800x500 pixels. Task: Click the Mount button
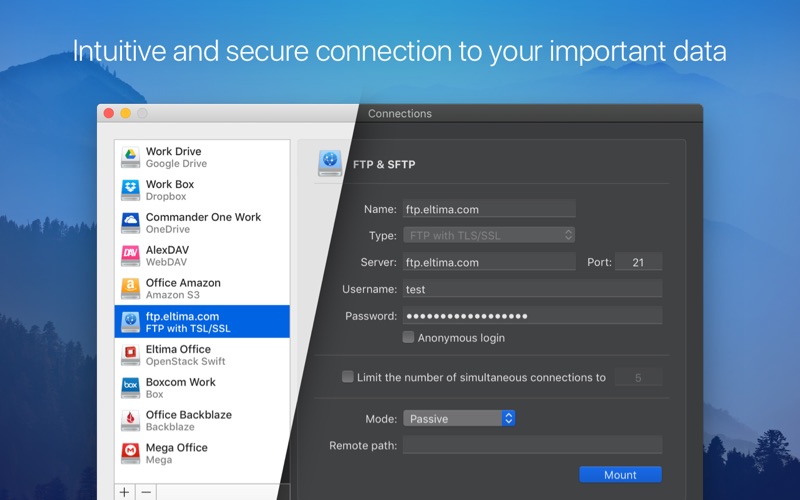point(620,474)
